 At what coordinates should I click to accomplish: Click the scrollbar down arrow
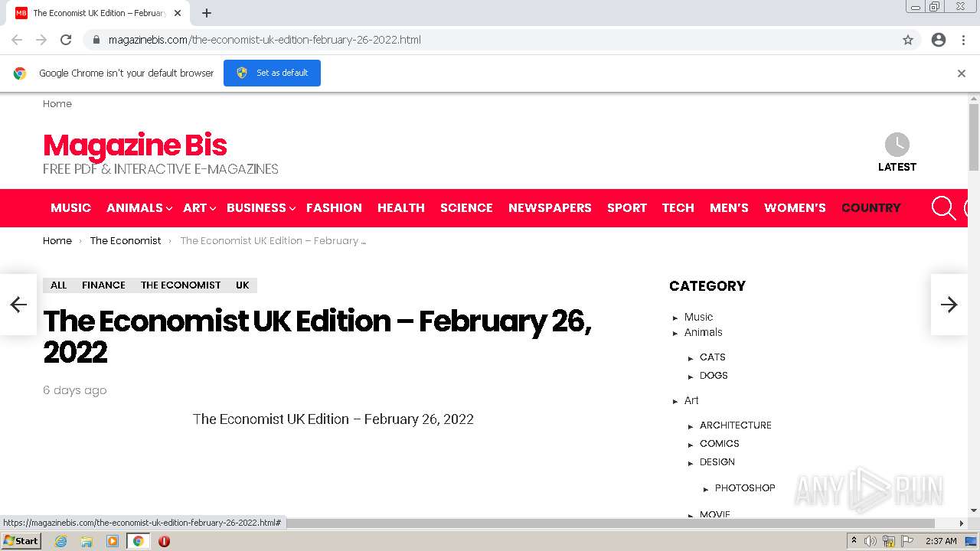(x=974, y=510)
